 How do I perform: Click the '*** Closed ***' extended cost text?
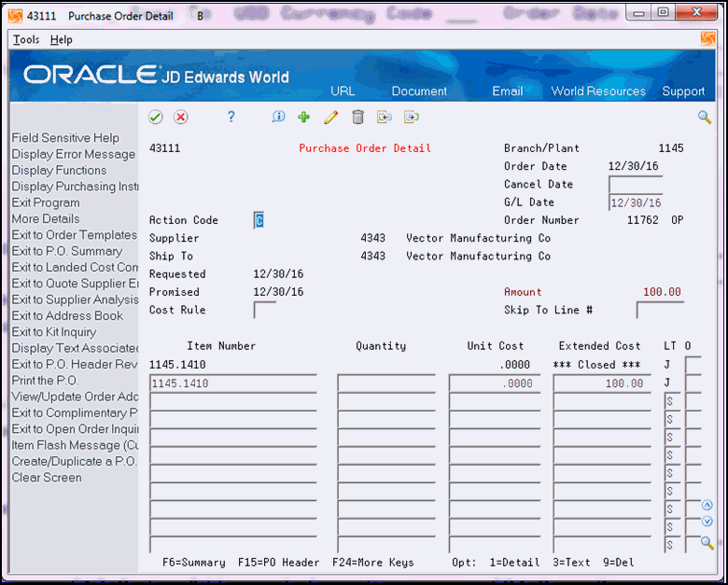pos(596,365)
